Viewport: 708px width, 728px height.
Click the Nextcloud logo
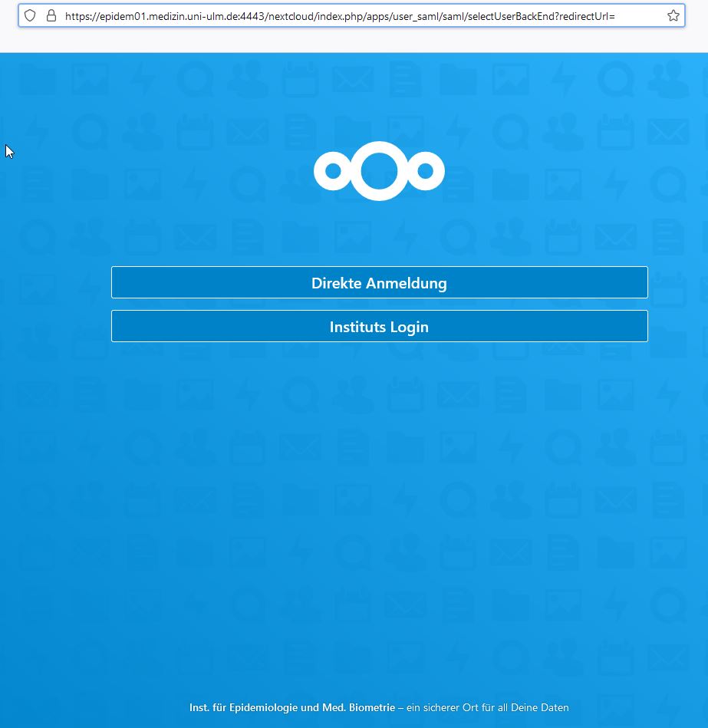coord(379,171)
